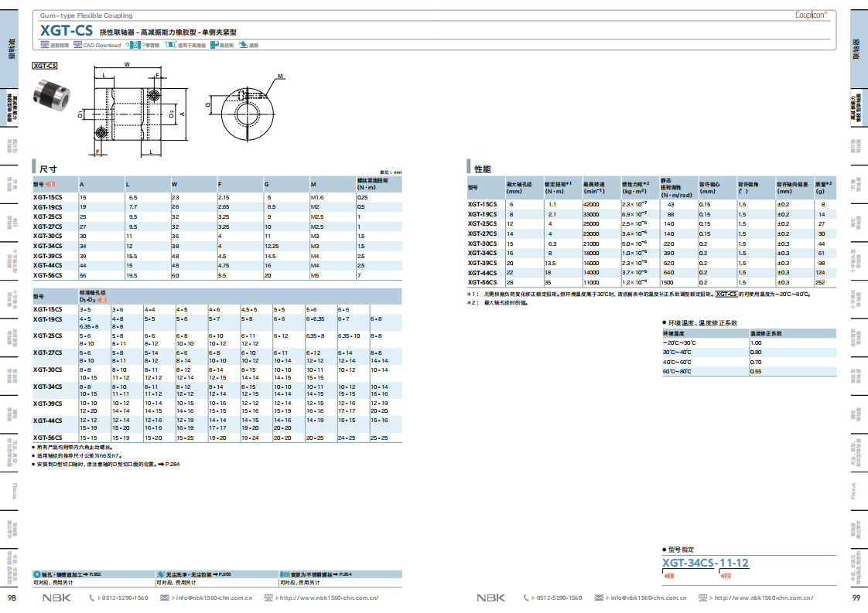Image resolution: width=868 pixels, height=613 pixels.
Task: Click the 尺寸 section heading
Action: tap(48, 169)
